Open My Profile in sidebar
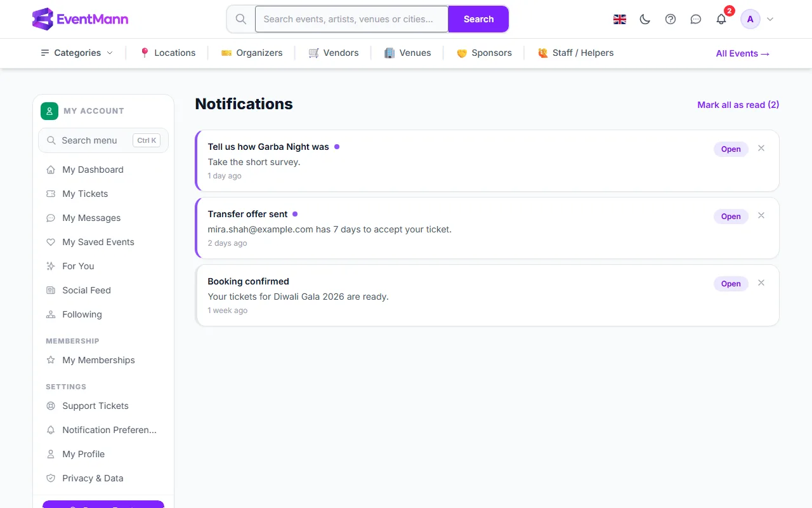 [x=103, y=454]
